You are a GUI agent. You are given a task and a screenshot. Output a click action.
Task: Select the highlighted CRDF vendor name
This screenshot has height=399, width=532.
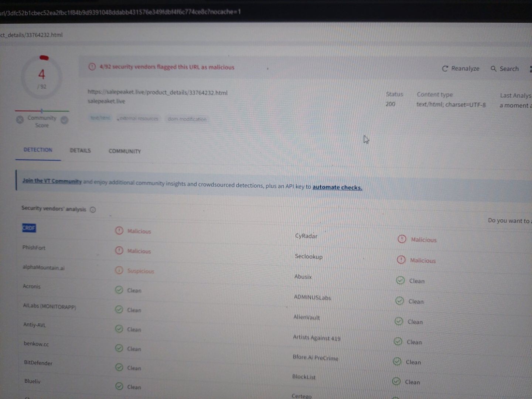click(x=29, y=228)
